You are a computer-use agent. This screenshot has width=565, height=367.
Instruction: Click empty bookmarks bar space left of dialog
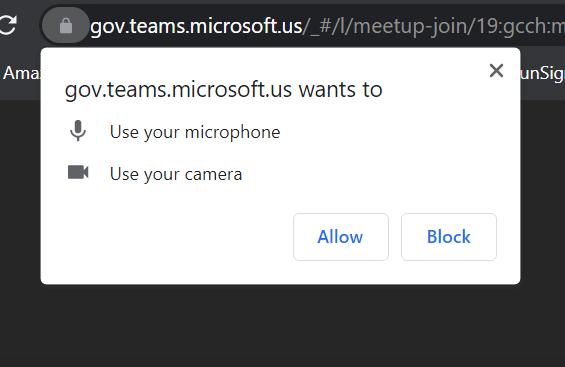click(20, 92)
